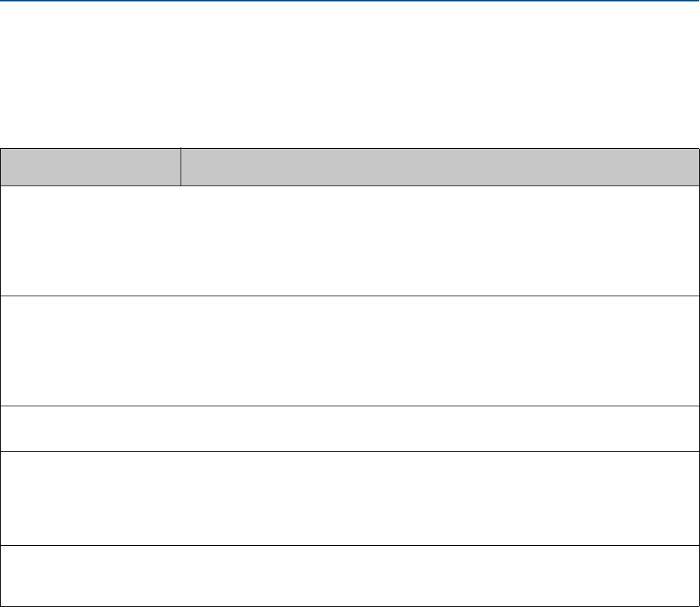The width and height of the screenshot is (700, 607).
Task: Select the fourth white table row
Action: (350, 498)
